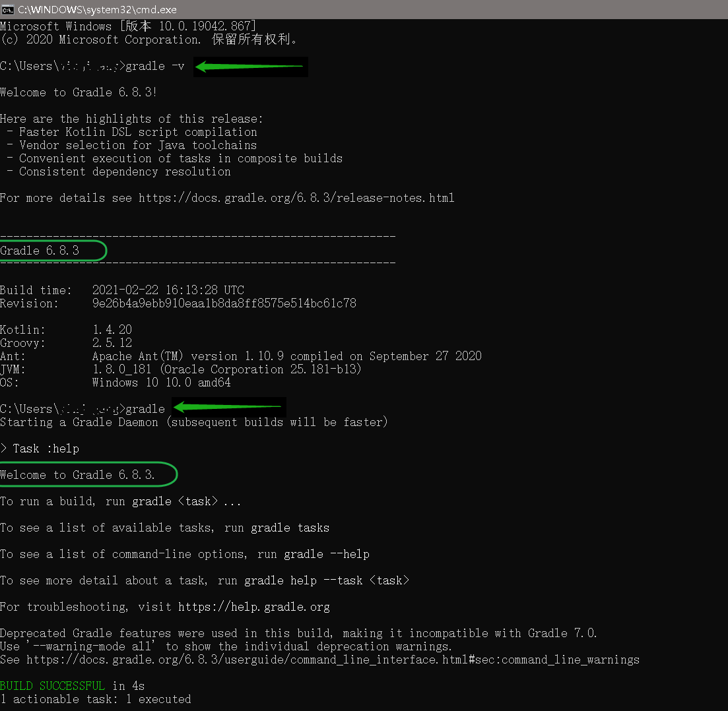This screenshot has width=728, height=711.
Task: Click 'Vendor selection for Java toolchains' line
Action: 138,145
